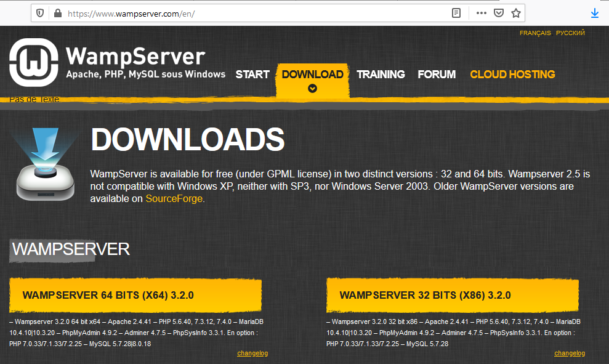
Task: Click 'Apache, PHP, MySQL sous Windows' tagline
Action: (146, 74)
